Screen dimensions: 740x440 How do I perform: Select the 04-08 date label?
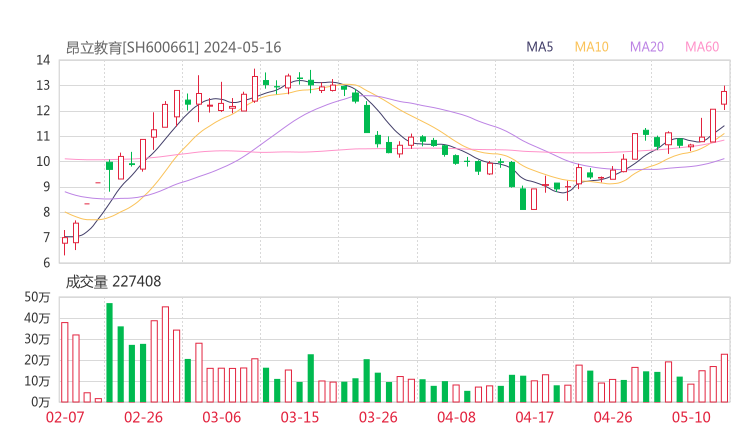[456, 417]
